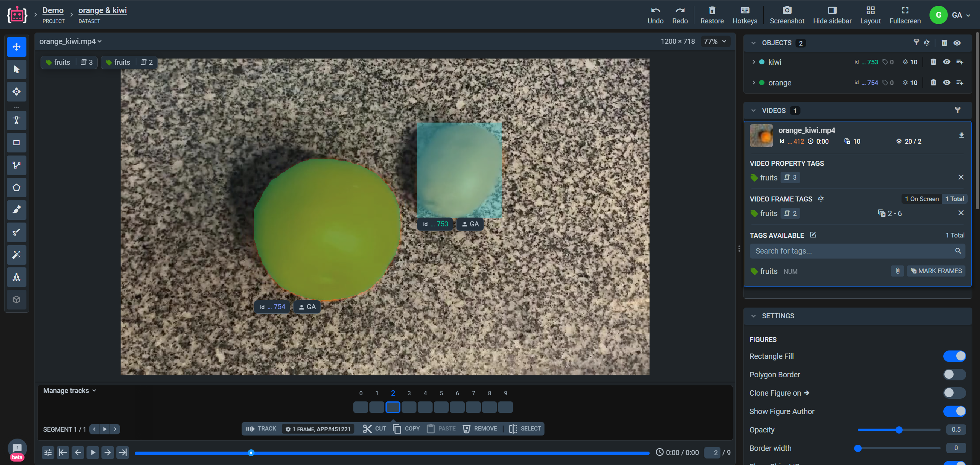
Task: Expand the kiwi object row
Action: click(x=754, y=62)
